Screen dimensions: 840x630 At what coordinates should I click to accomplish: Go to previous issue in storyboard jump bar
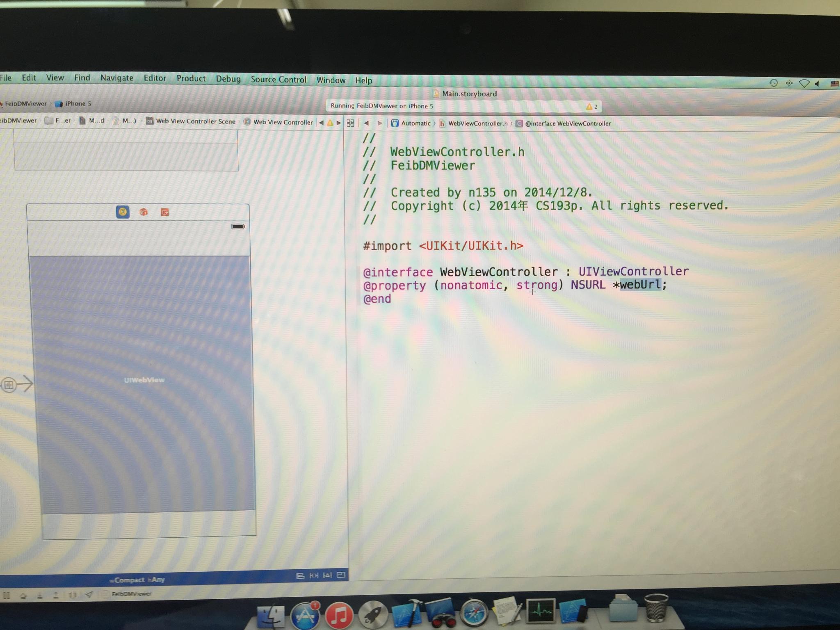pyautogui.click(x=321, y=123)
